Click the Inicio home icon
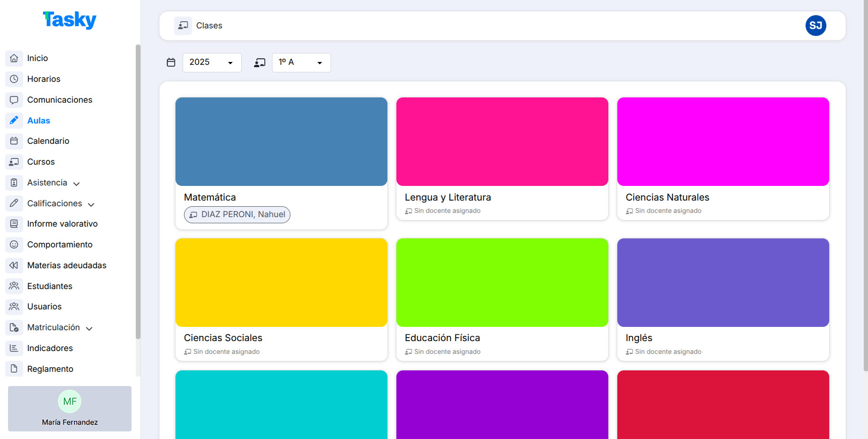This screenshot has height=439, width=868. (14, 58)
